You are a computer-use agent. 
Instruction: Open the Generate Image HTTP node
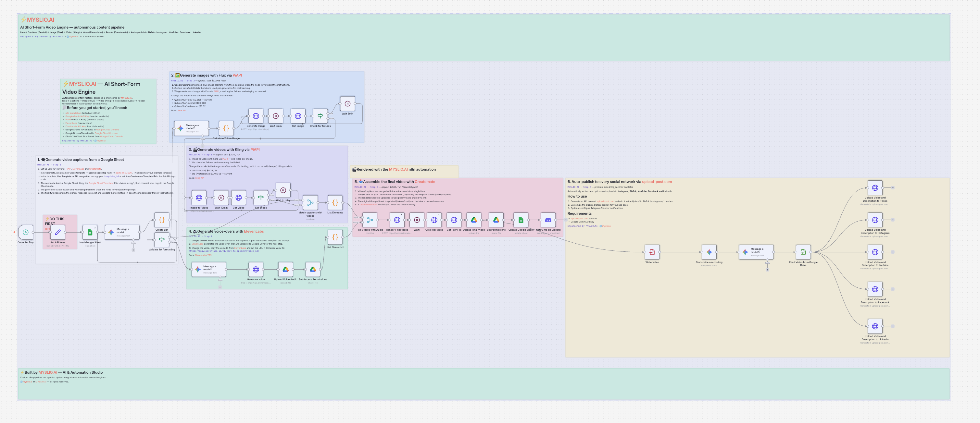pos(256,116)
